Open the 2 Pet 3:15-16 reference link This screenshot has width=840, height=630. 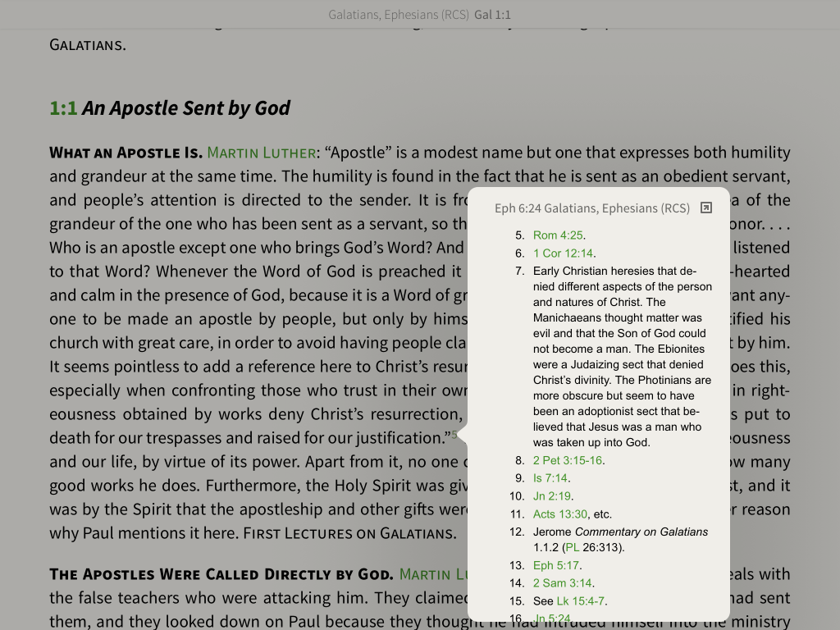(x=568, y=461)
